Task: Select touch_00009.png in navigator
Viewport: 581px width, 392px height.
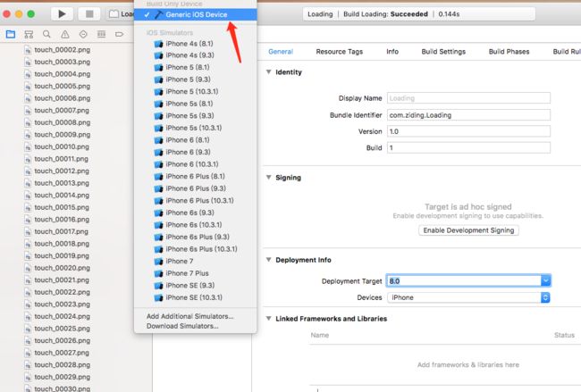Action: pyautogui.click(x=63, y=134)
